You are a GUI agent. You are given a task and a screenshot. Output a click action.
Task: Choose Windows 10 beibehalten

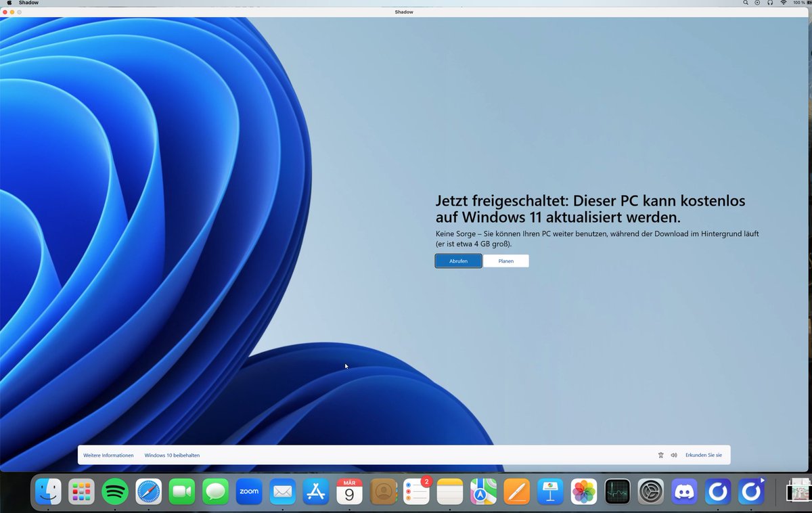(x=172, y=455)
